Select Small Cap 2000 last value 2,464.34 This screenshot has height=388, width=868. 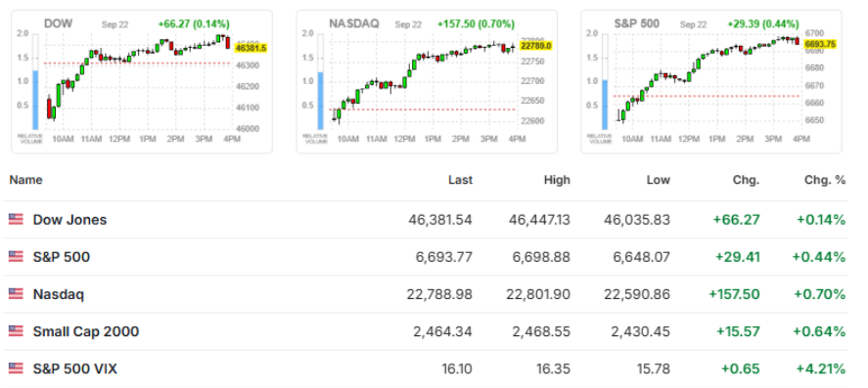[443, 331]
